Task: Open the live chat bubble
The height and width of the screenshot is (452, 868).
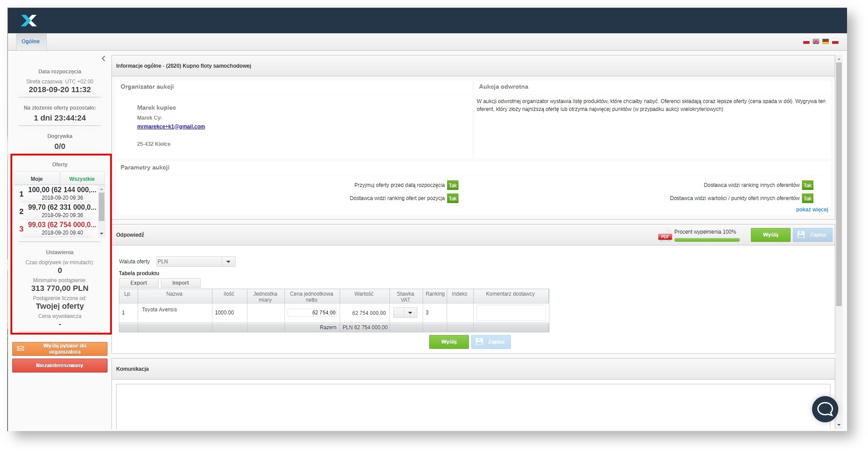Action: (x=825, y=409)
